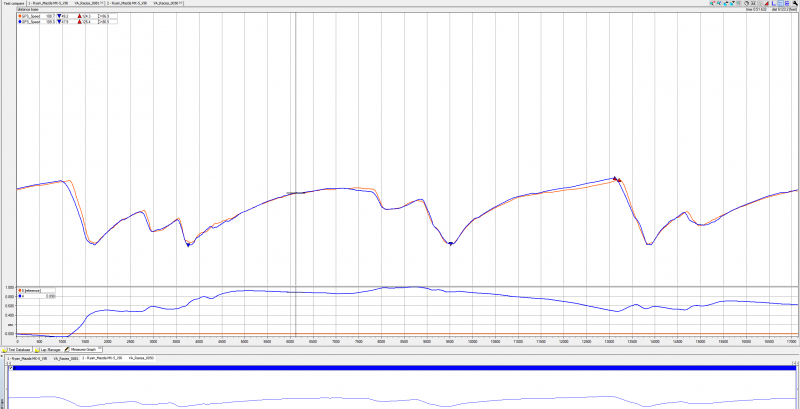Click the first magnifier icon with red mark
Image resolution: width=800 pixels, height=409 pixels.
click(713, 3)
